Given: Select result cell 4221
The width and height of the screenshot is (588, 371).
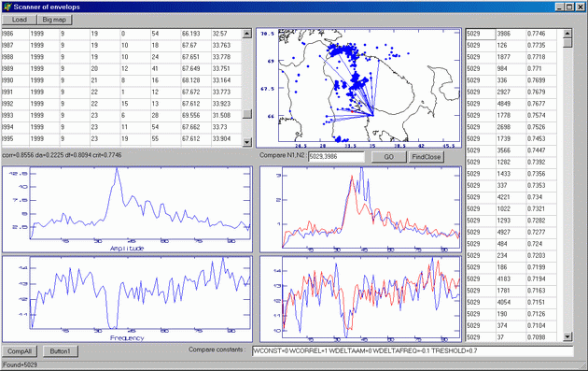Looking at the screenshot, I should tap(511, 197).
